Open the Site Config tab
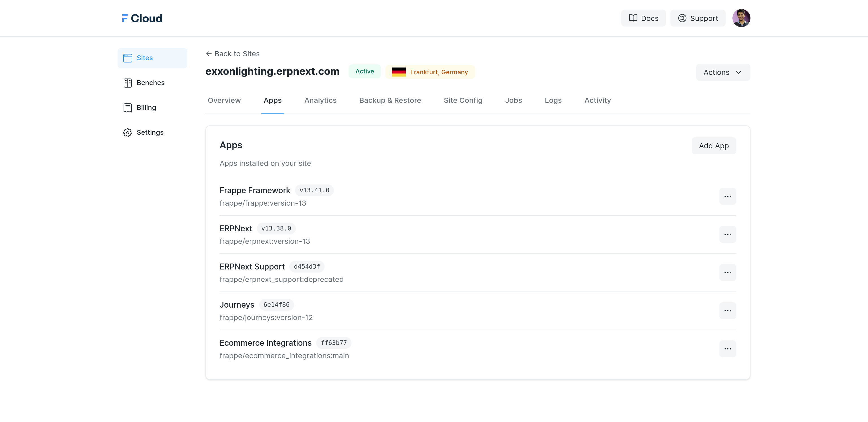Viewport: 868px width, 422px height. 463,100
